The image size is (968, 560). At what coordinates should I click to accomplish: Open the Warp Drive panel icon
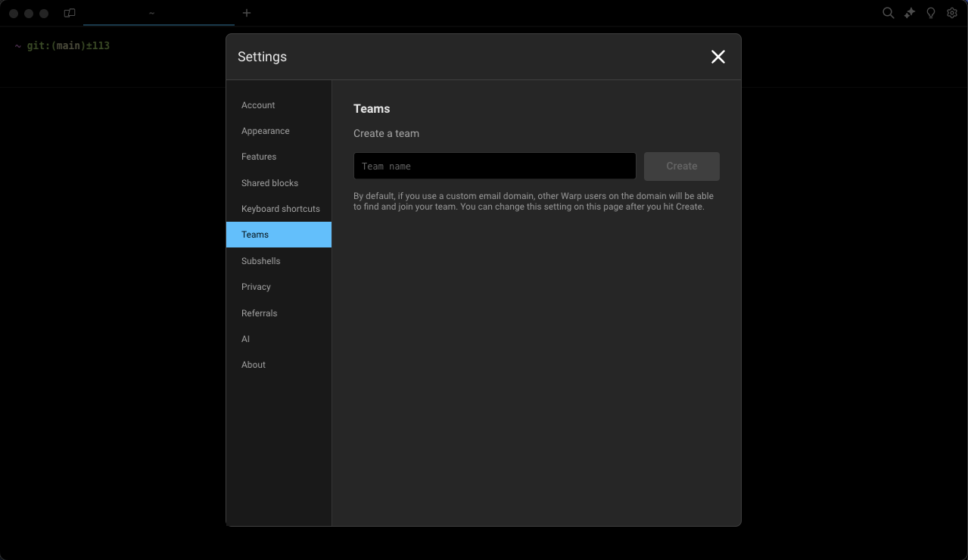[70, 14]
